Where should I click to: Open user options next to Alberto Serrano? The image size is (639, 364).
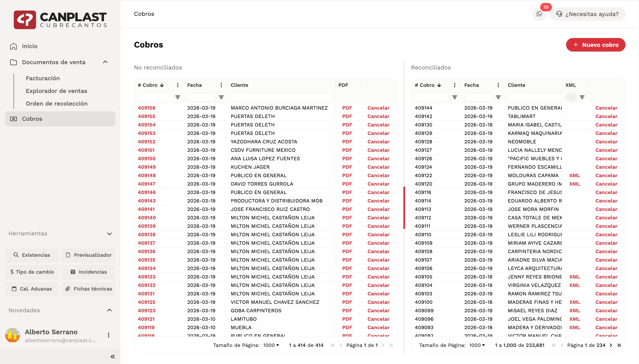tap(109, 335)
